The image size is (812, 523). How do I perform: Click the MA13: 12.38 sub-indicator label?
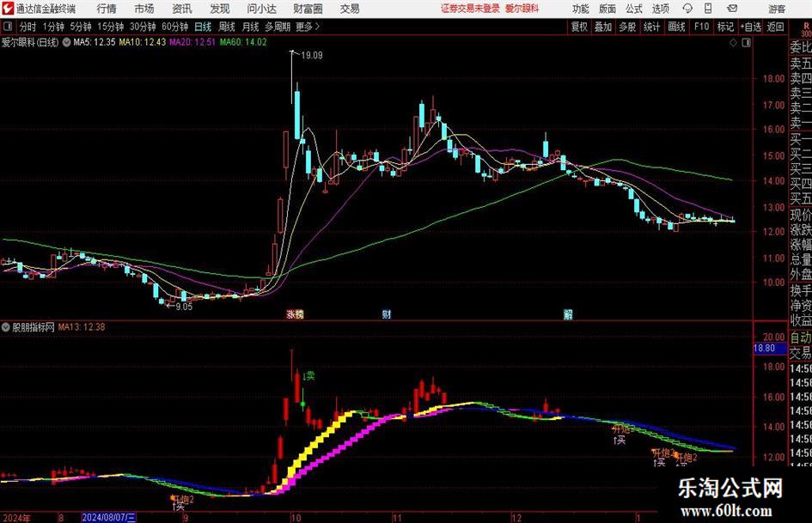coord(82,326)
